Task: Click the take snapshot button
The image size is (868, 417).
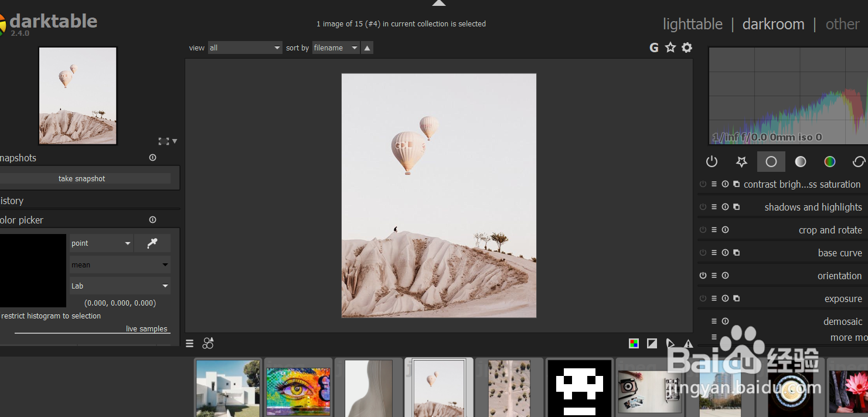Action: pyautogui.click(x=82, y=179)
